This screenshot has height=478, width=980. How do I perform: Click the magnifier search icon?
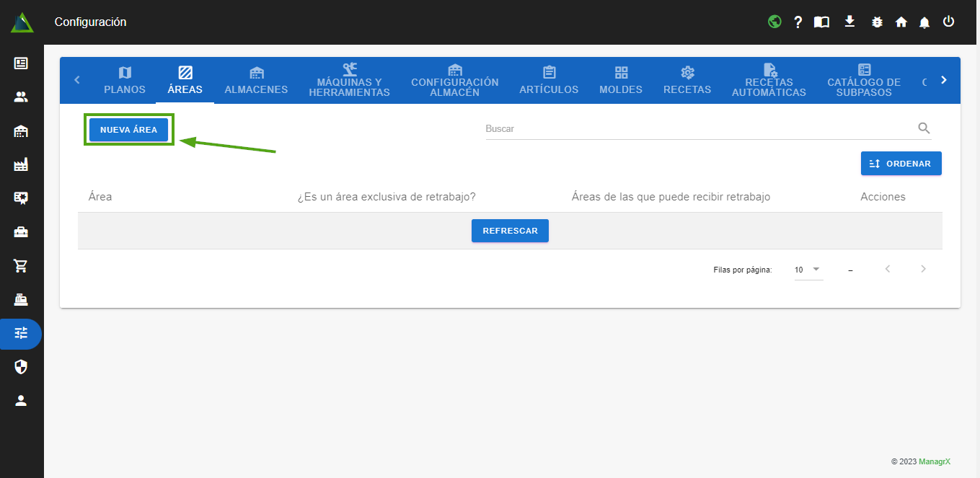tap(924, 128)
